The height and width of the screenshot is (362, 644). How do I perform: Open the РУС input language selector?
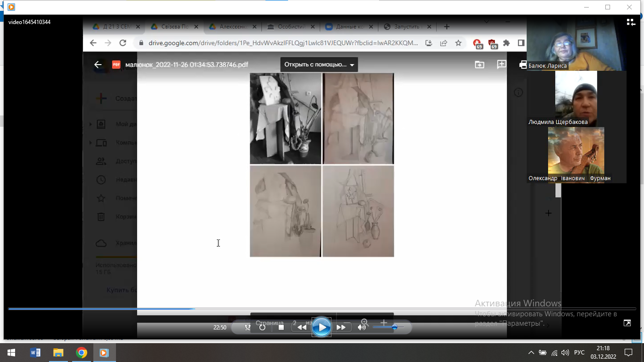tap(579, 353)
